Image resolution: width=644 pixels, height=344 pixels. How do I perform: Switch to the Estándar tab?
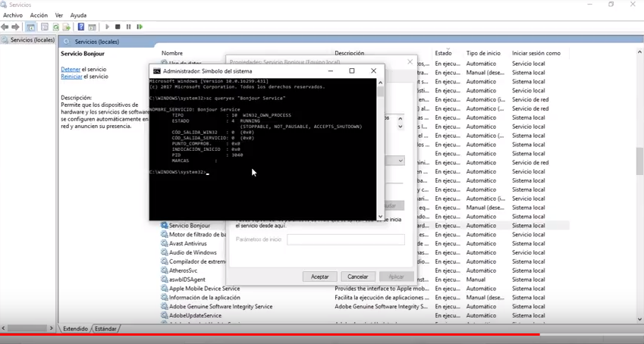coord(105,329)
